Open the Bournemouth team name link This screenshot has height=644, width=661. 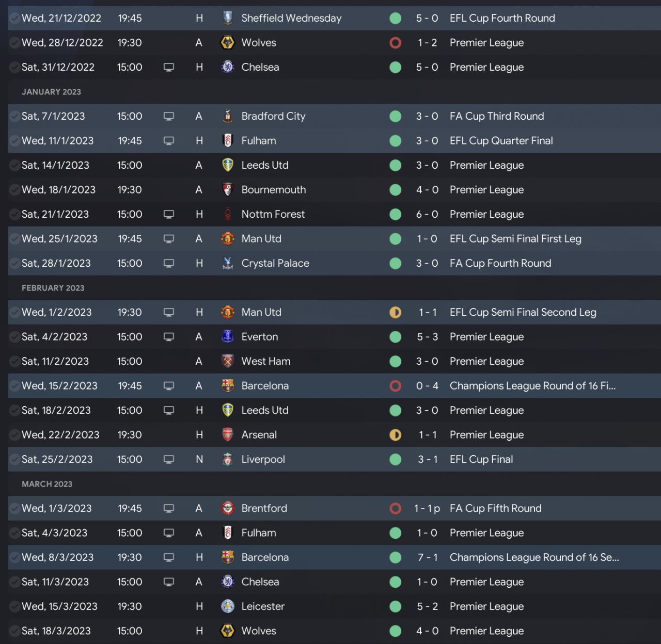pyautogui.click(x=273, y=190)
